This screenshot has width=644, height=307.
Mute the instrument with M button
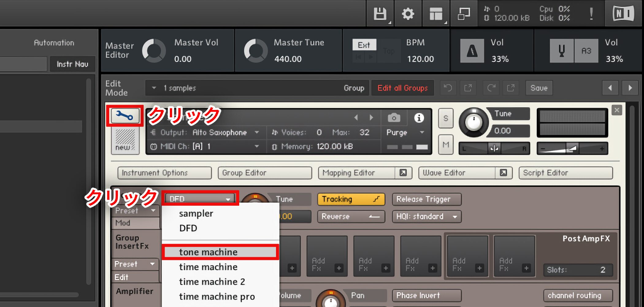446,145
